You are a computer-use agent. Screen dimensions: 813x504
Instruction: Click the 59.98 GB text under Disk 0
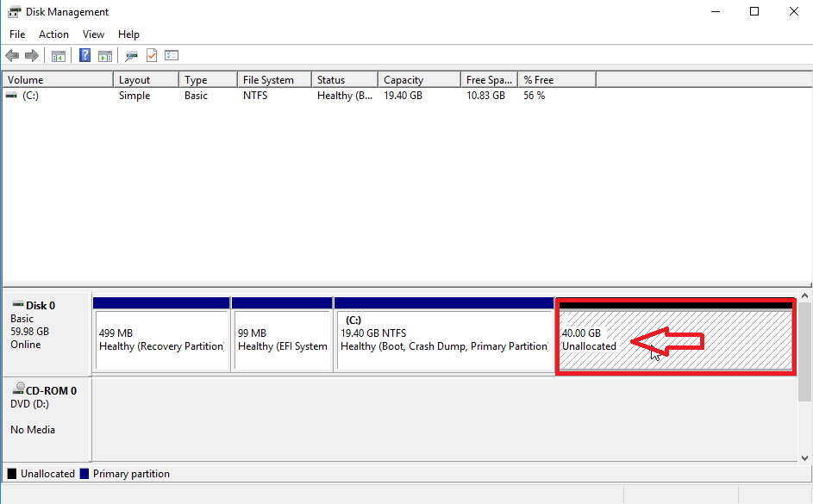(x=29, y=331)
